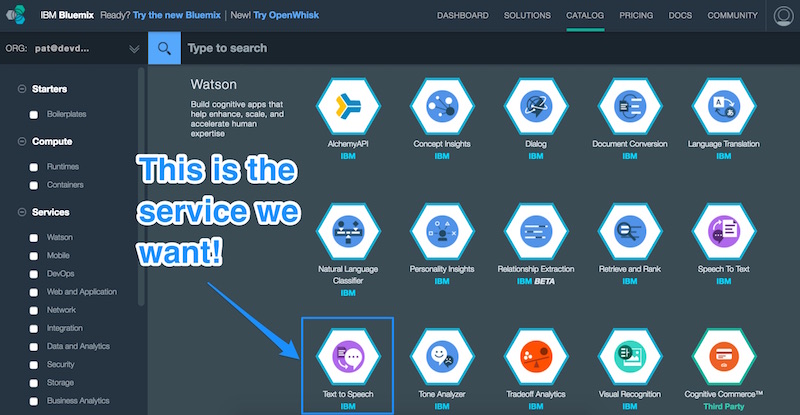This screenshot has width=800, height=415.
Task: Check the Runtimes filter
Action: (x=34, y=167)
